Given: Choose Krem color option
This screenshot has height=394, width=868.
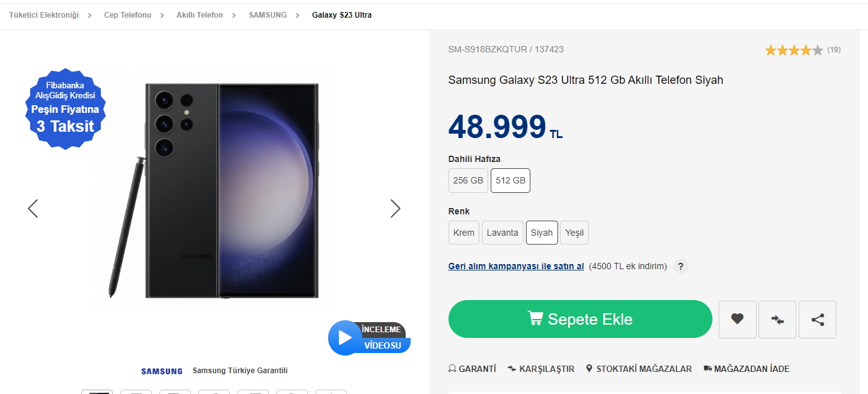Looking at the screenshot, I should click(464, 233).
